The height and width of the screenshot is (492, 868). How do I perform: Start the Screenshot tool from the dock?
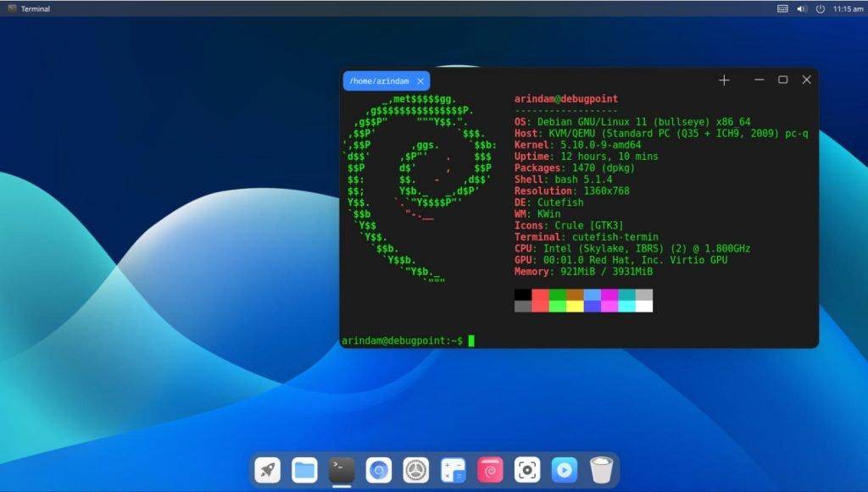coord(526,470)
